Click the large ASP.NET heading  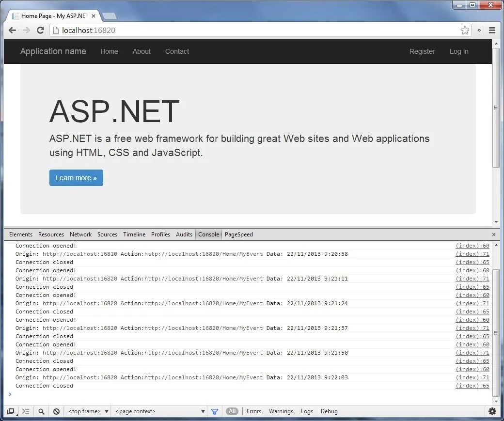(114, 111)
